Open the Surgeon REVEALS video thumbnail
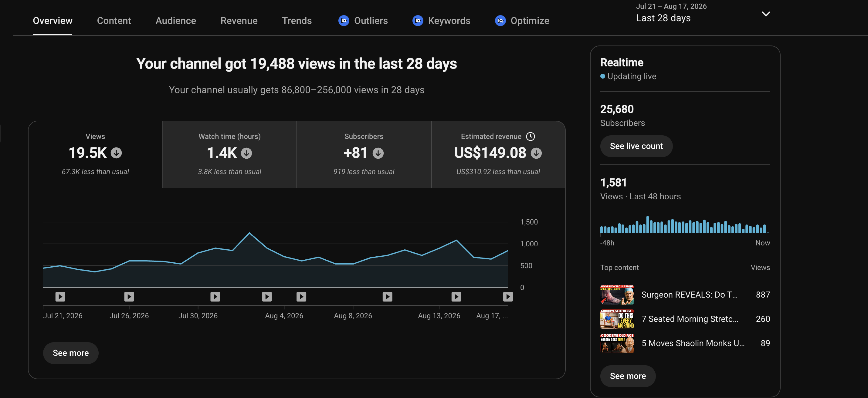Viewport: 868px width, 398px height. 617,295
